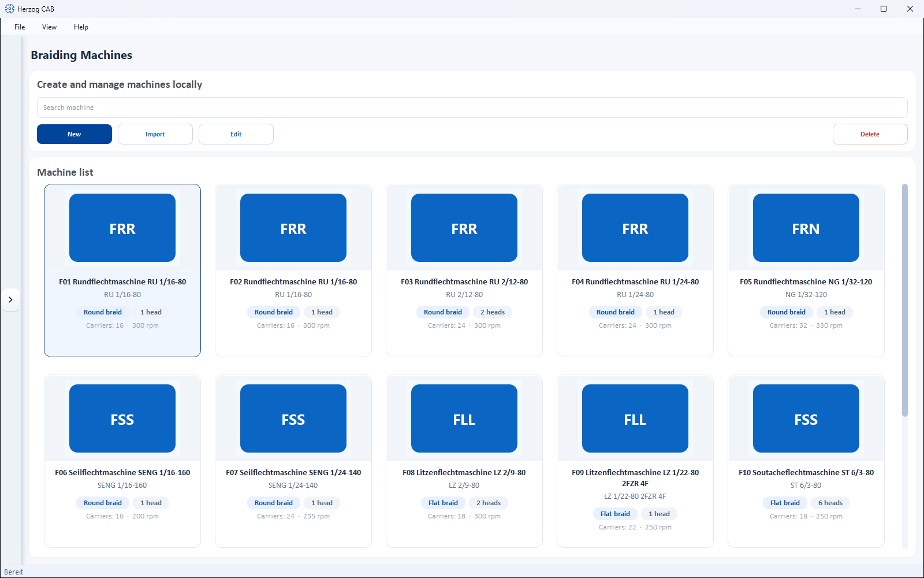Click the 'SENG 1/24-140' subtitle on F07 card
The width and height of the screenshot is (924, 578).
(x=293, y=486)
